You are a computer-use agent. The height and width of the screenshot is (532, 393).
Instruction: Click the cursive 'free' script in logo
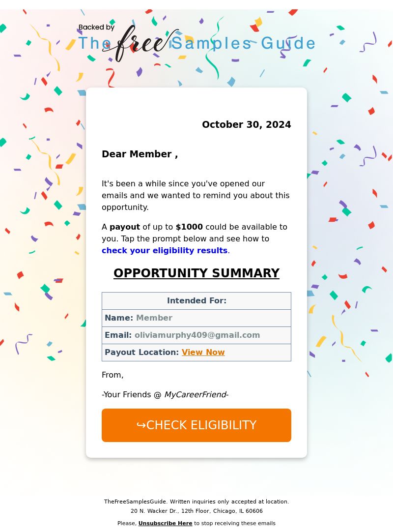[139, 42]
